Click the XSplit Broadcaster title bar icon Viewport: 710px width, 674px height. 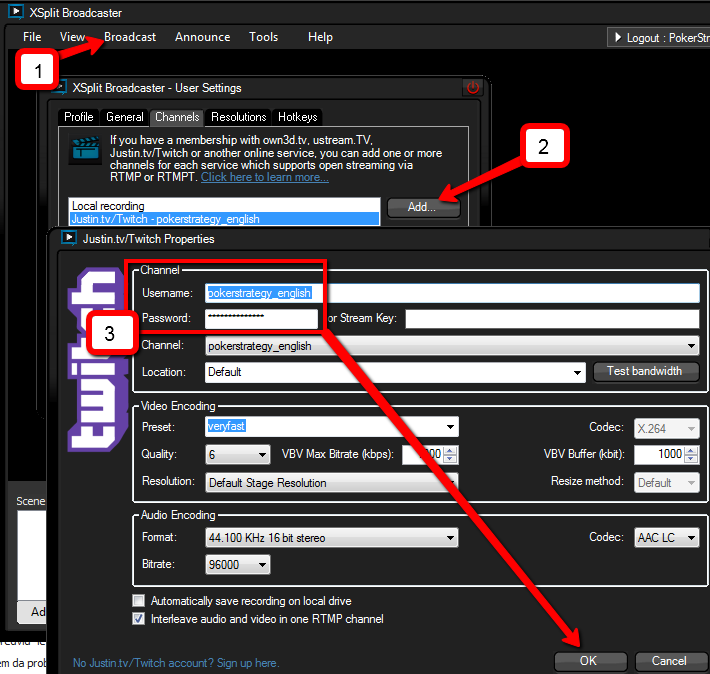pyautogui.click(x=16, y=12)
